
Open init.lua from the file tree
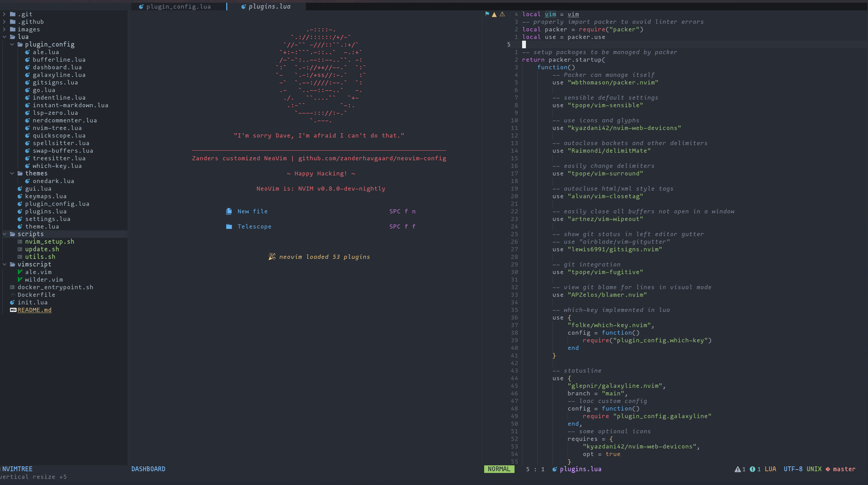point(32,302)
